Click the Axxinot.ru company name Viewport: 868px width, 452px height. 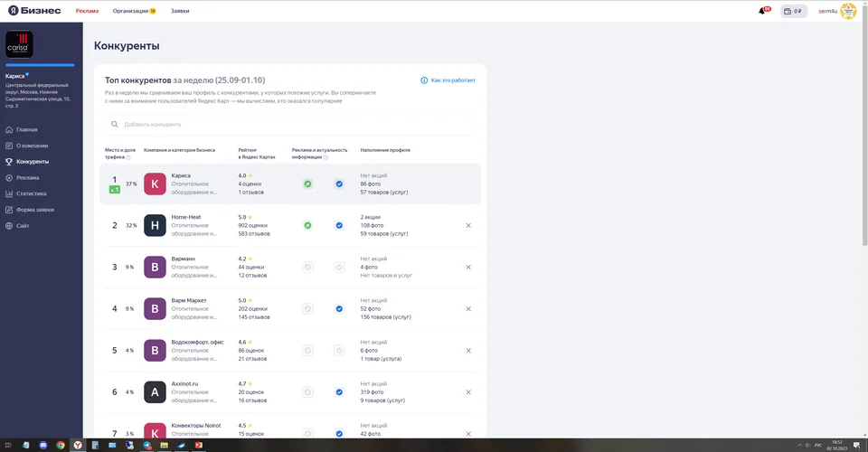(x=184, y=383)
